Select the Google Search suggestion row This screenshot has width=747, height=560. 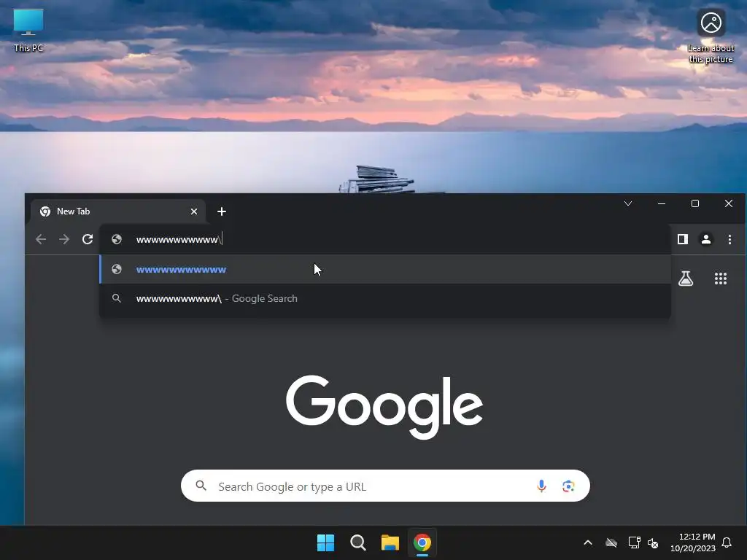(385, 298)
